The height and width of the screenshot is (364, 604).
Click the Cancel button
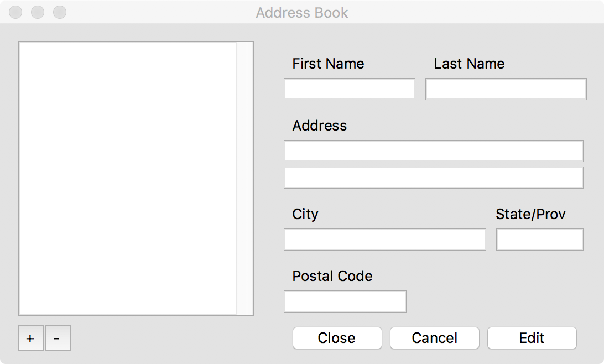pyautogui.click(x=434, y=338)
